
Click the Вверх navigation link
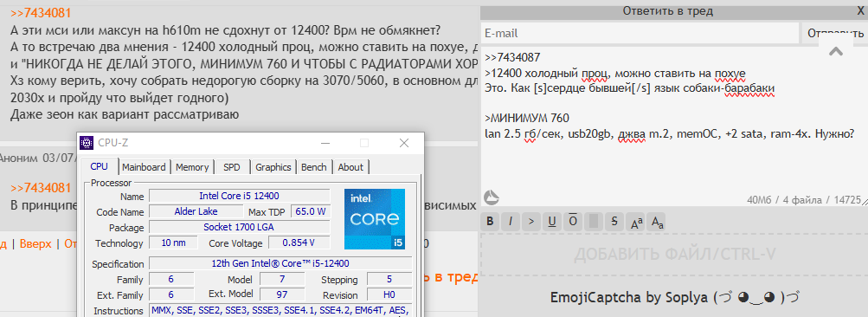pyautogui.click(x=35, y=244)
